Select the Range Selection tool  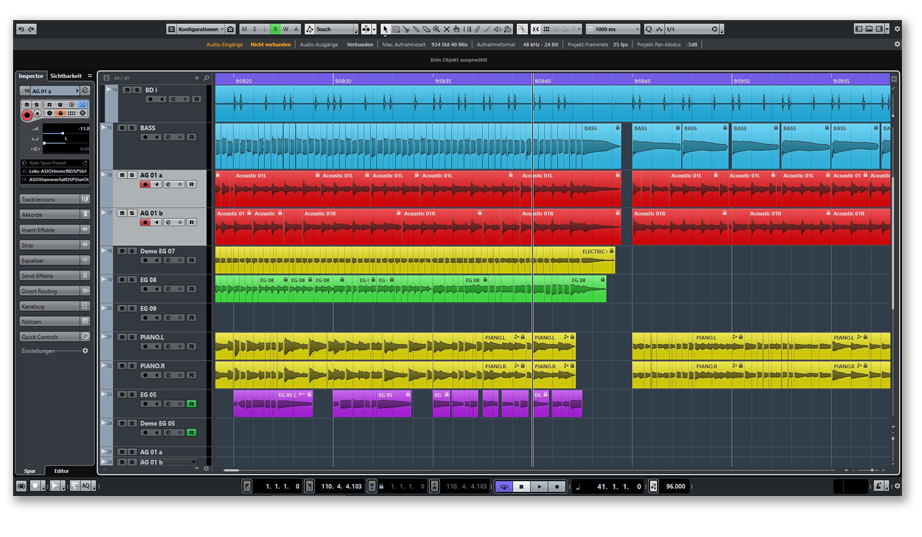point(396,29)
